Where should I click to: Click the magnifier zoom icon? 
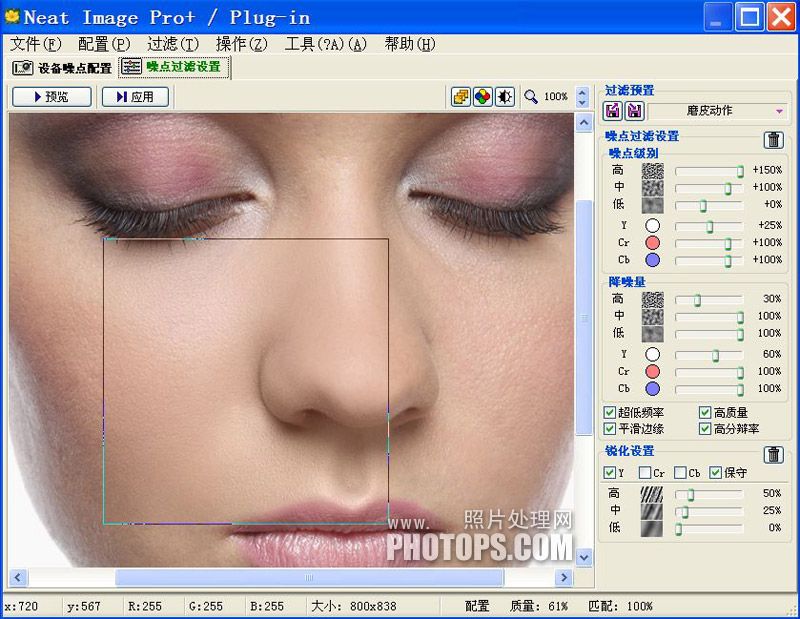[531, 96]
